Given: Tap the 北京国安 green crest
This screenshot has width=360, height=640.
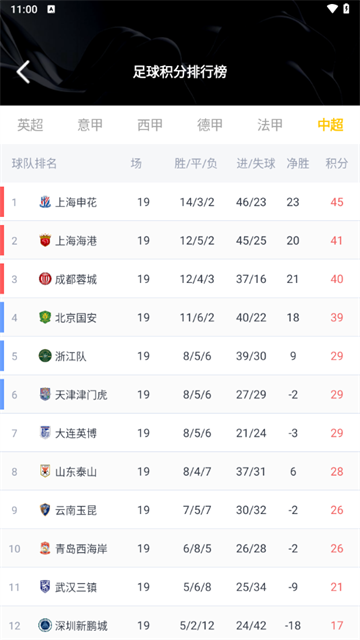Looking at the screenshot, I should pyautogui.click(x=45, y=317).
